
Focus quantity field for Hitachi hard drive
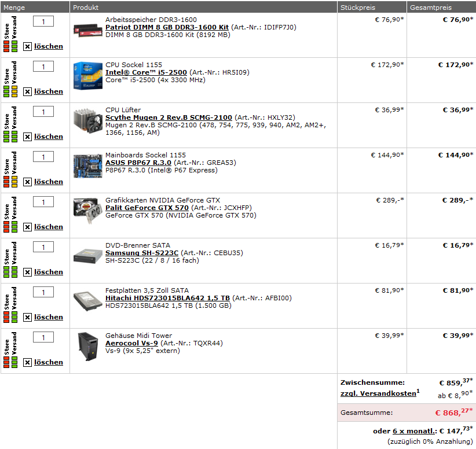pyautogui.click(x=43, y=292)
